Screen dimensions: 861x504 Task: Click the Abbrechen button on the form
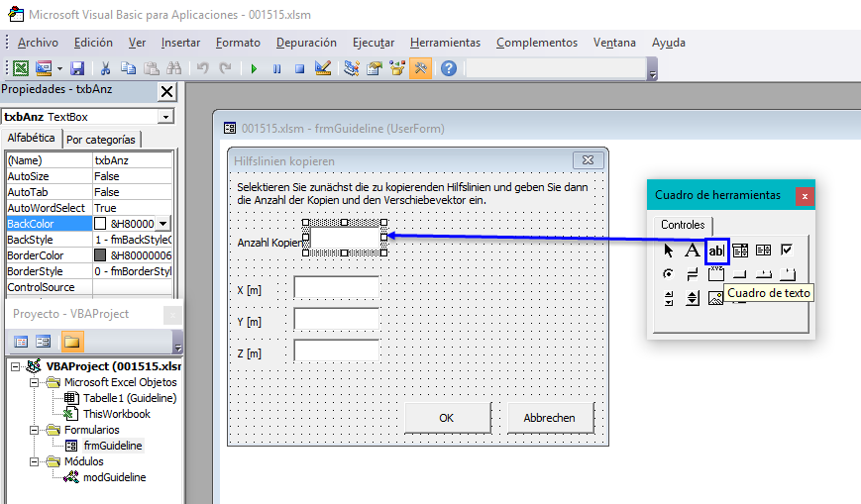[550, 418]
